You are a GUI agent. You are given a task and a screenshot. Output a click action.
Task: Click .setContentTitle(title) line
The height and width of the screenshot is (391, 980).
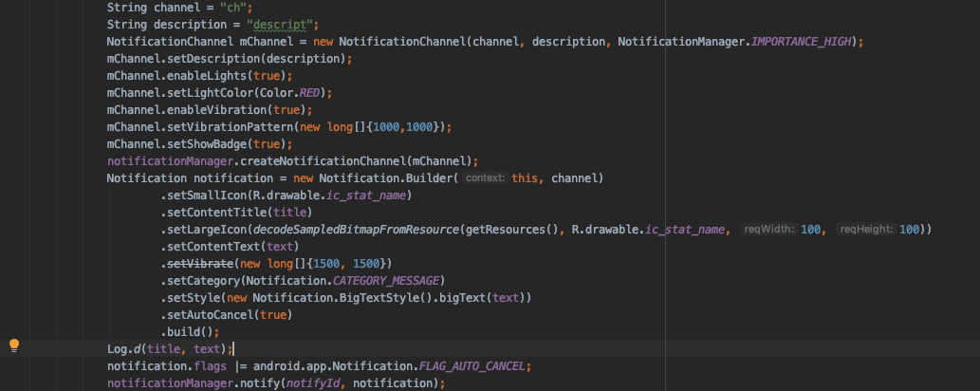[236, 212]
